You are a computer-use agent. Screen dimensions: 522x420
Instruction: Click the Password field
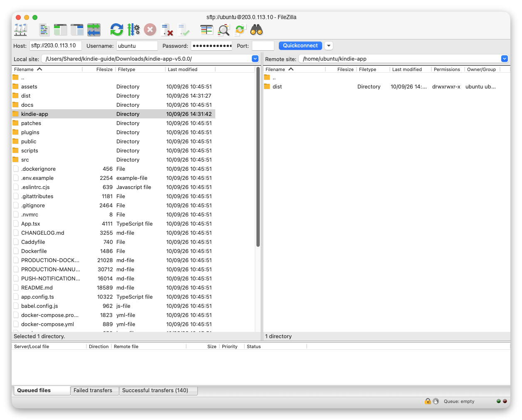[x=212, y=46]
